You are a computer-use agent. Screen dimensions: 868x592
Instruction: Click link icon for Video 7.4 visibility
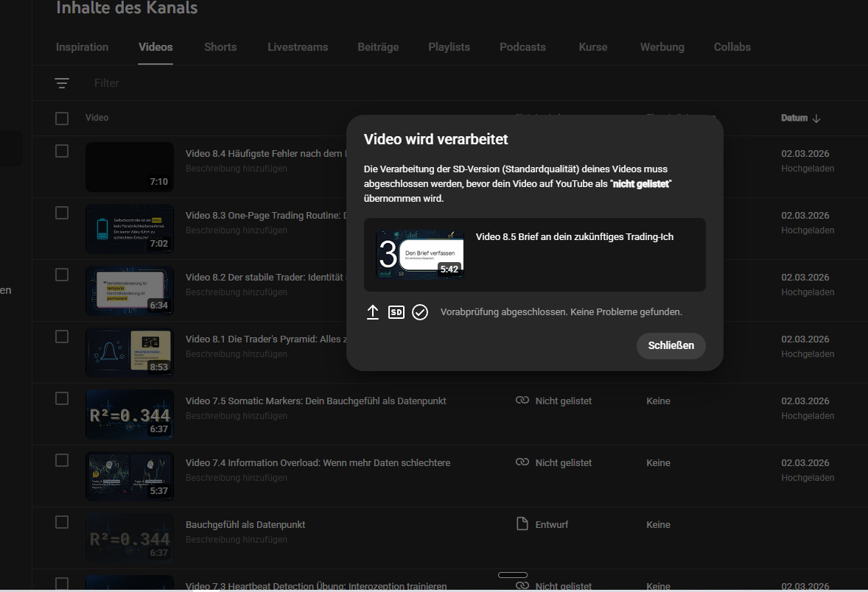522,462
